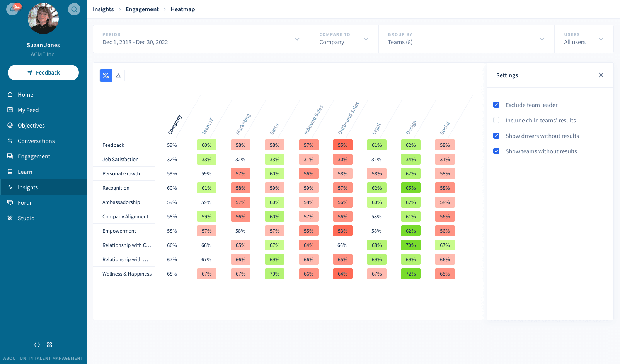The image size is (620, 364).
Task: Switch heatmap to delta triangle view
Action: coord(118,75)
